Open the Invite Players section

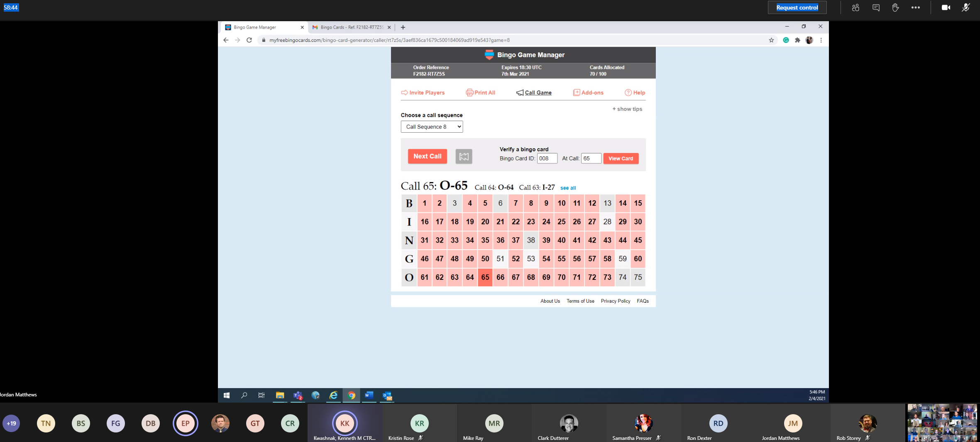(423, 92)
